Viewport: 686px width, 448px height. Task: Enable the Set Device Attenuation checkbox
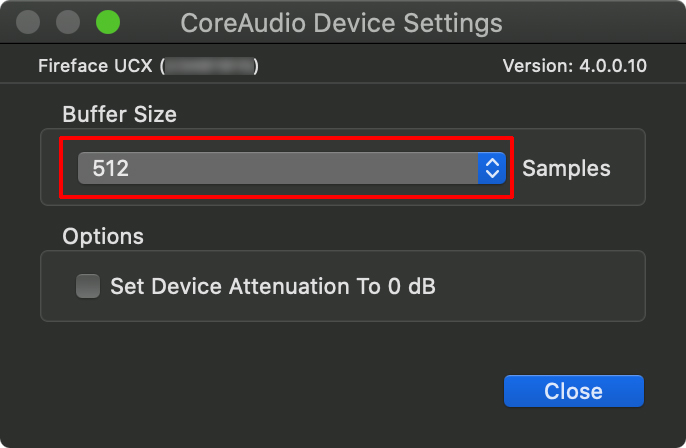tap(89, 287)
